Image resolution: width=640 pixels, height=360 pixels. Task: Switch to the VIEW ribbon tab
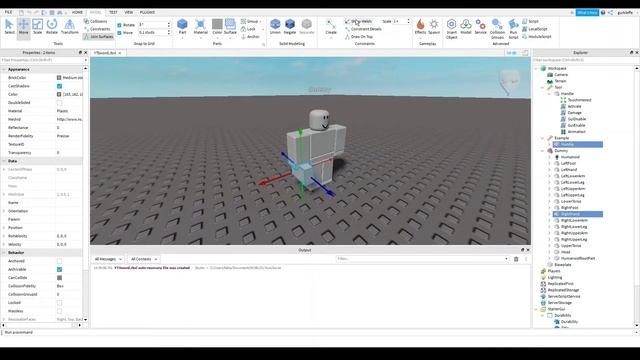(x=129, y=12)
